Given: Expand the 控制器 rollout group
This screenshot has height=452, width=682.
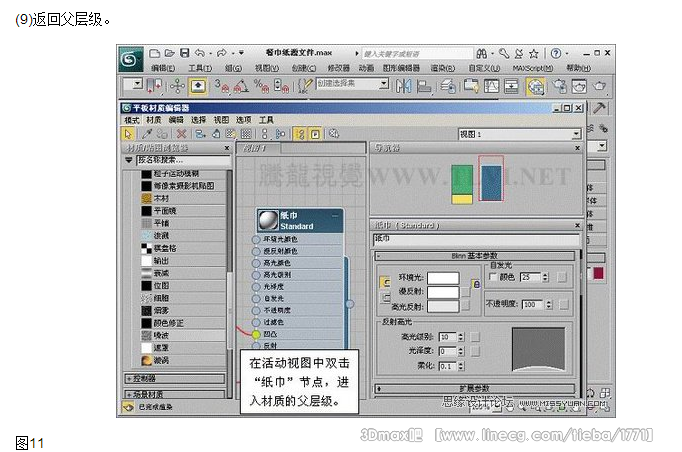Looking at the screenshot, I should [175, 378].
